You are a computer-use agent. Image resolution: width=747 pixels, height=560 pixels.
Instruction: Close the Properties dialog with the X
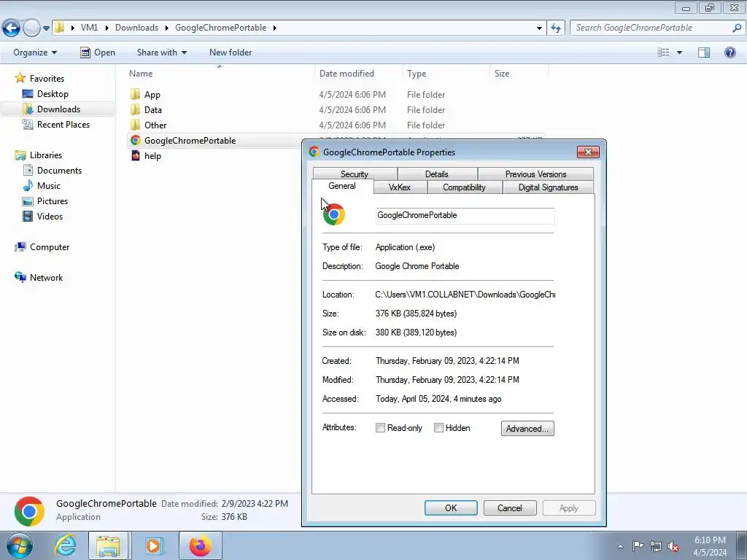[588, 152]
